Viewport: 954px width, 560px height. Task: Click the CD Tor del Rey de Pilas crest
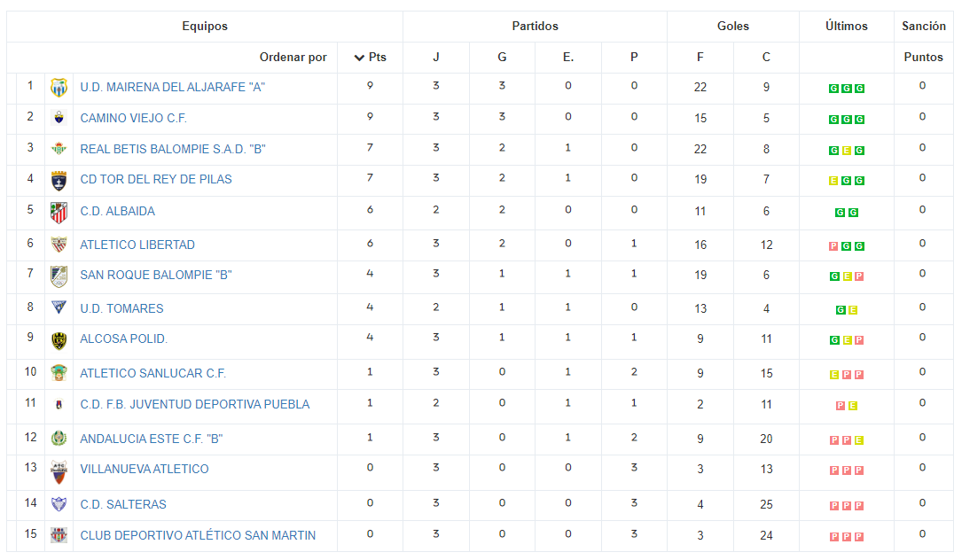[59, 181]
